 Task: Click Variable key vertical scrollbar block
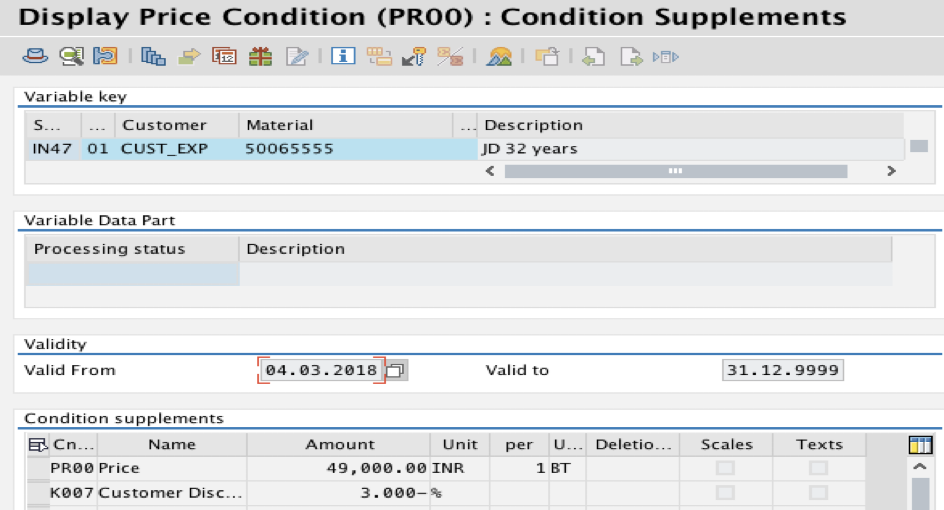[919, 146]
